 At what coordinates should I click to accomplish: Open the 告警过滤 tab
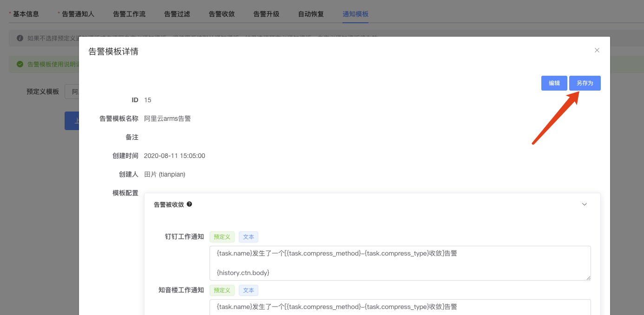point(177,14)
